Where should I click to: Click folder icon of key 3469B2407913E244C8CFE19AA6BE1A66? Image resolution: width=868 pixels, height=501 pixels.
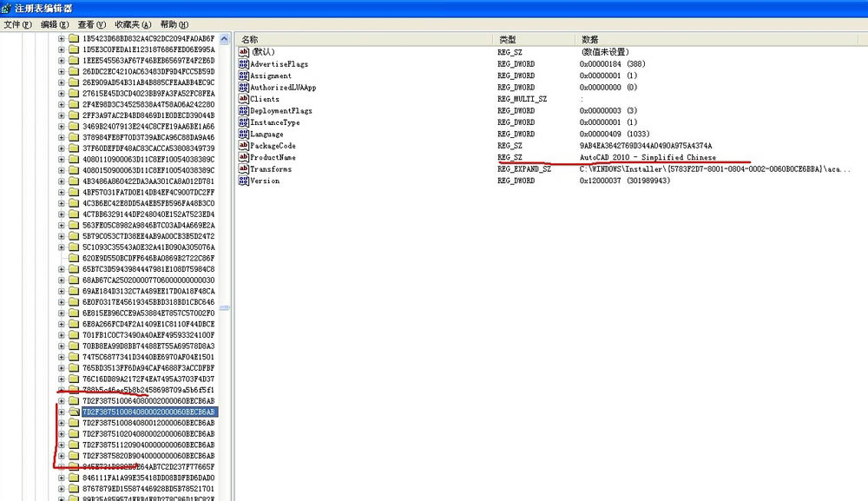pos(74,126)
